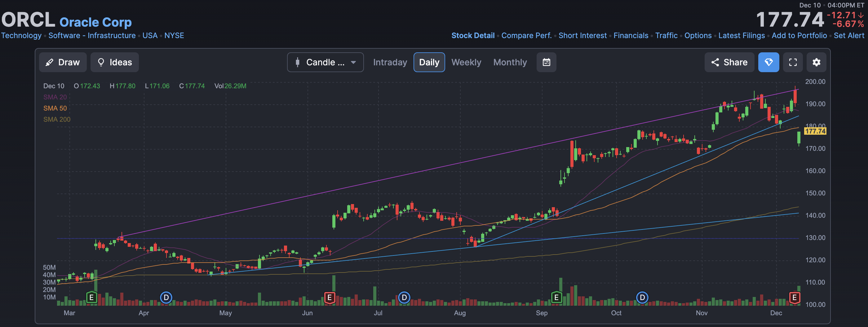Viewport: 868px width, 327px height.
Task: Click the October dividend D marker
Action: point(642,298)
